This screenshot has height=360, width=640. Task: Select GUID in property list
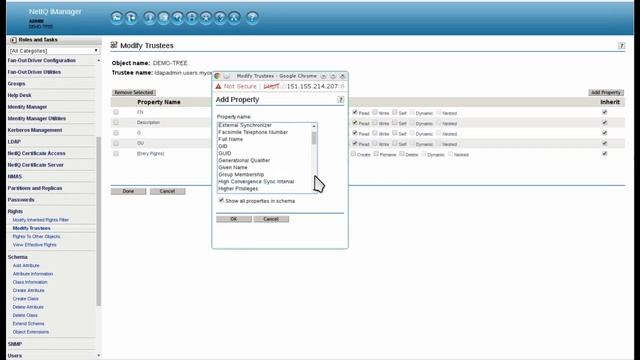[224, 153]
